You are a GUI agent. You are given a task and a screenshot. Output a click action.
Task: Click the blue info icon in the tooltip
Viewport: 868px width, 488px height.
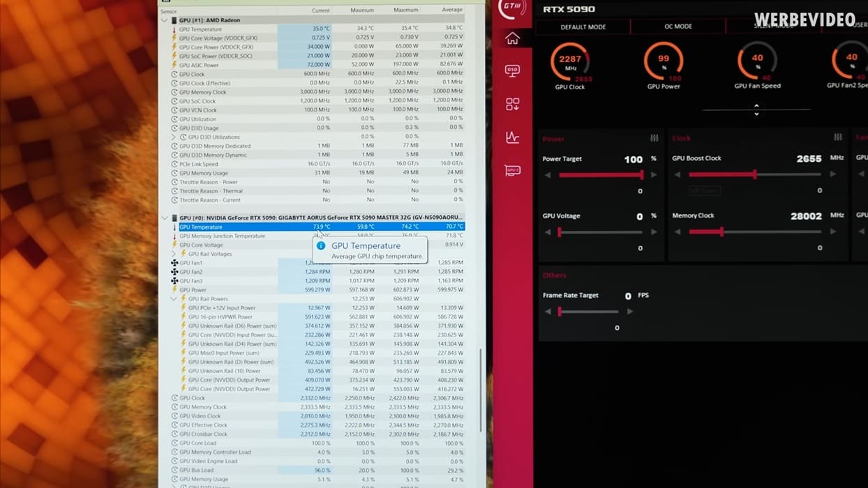[x=321, y=245]
